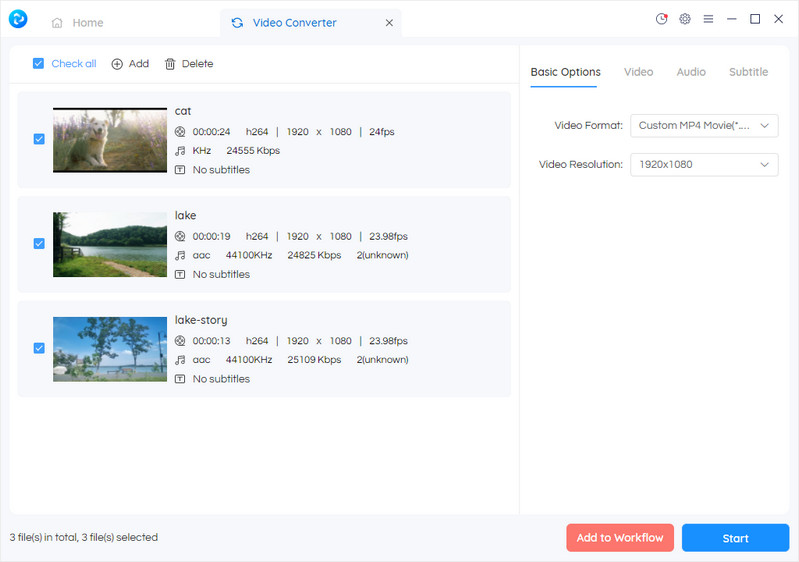Click the '00:00:13' duration of lake-story
The width and height of the screenshot is (799, 562).
click(211, 341)
